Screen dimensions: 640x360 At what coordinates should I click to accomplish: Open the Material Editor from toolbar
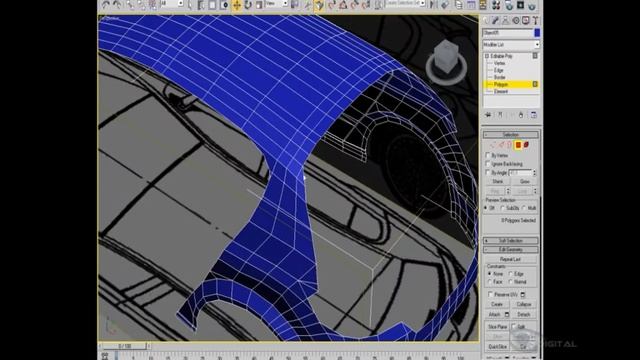(x=496, y=5)
